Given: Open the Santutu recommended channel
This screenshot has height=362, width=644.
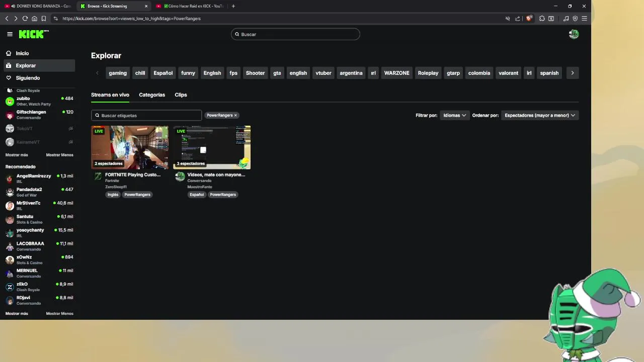Looking at the screenshot, I should [x=39, y=219].
